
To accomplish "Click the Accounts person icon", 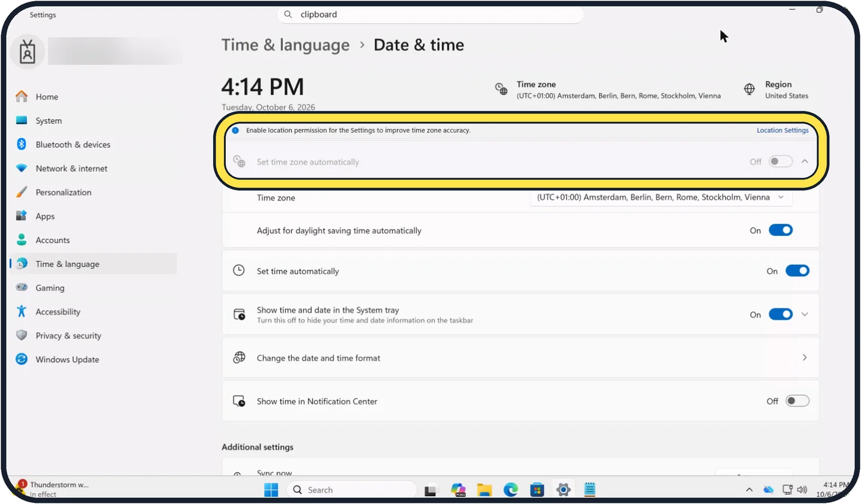I will [22, 240].
